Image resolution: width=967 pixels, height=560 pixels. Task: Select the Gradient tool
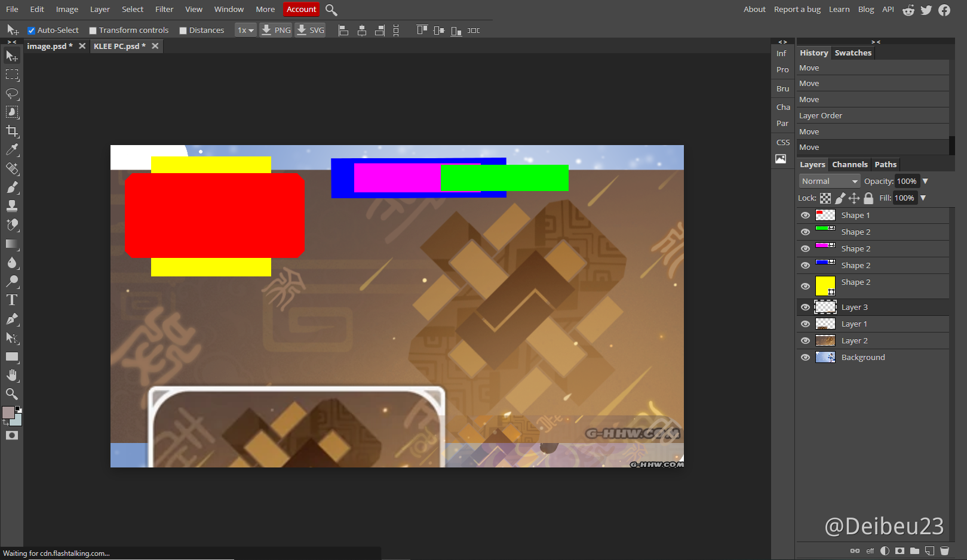pyautogui.click(x=12, y=244)
